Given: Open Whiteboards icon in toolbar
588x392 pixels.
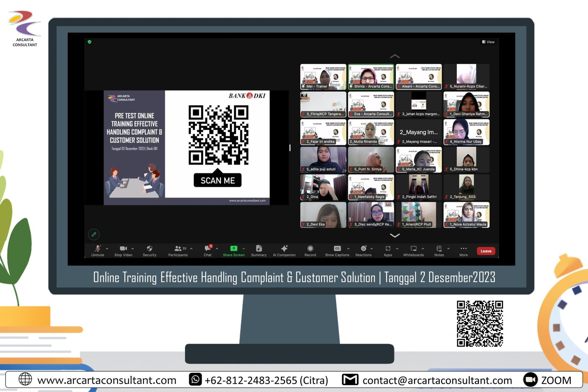Looking at the screenshot, I should point(413,249).
